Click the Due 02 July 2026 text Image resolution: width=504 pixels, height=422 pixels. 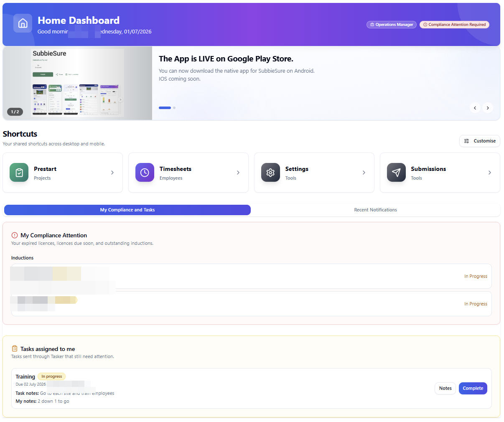pos(31,384)
